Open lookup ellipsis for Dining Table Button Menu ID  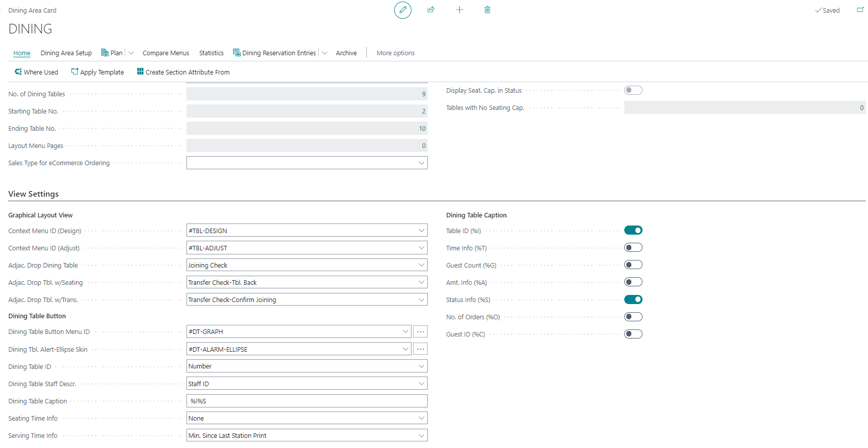click(x=420, y=332)
